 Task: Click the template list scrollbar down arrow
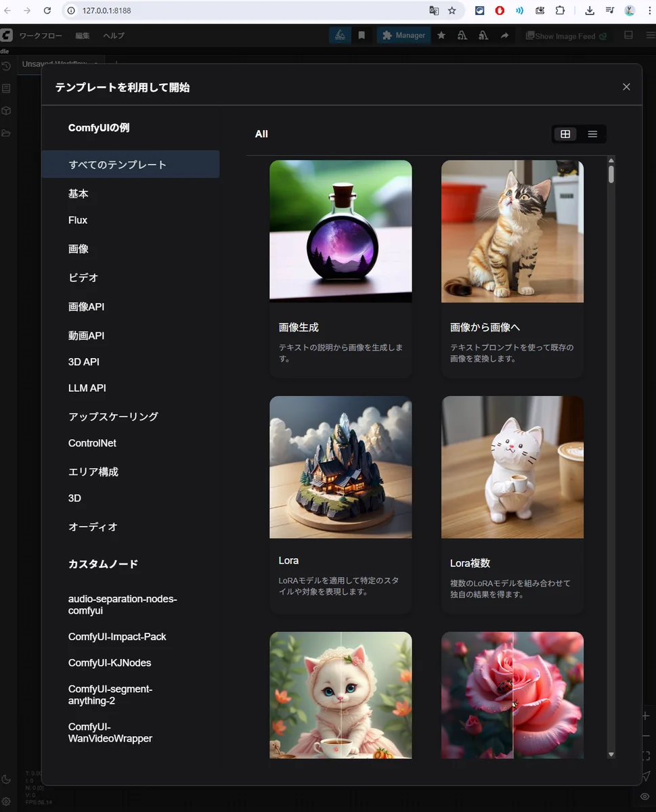tap(611, 754)
